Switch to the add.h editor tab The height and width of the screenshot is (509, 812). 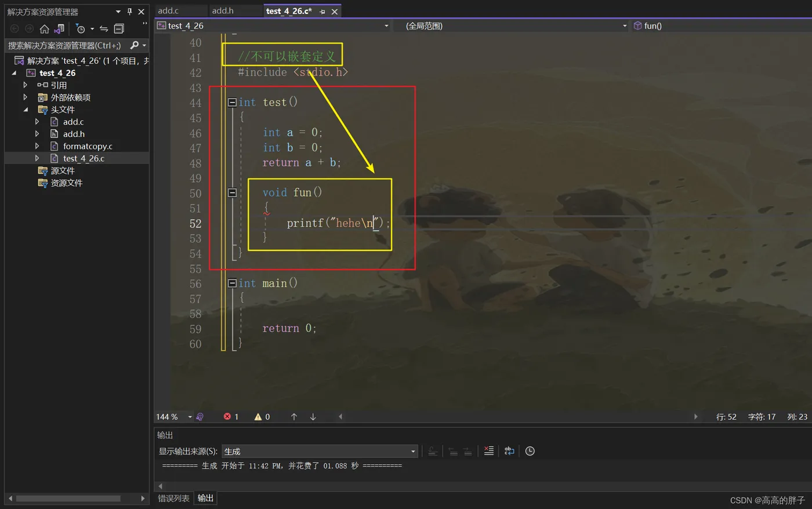coord(223,11)
